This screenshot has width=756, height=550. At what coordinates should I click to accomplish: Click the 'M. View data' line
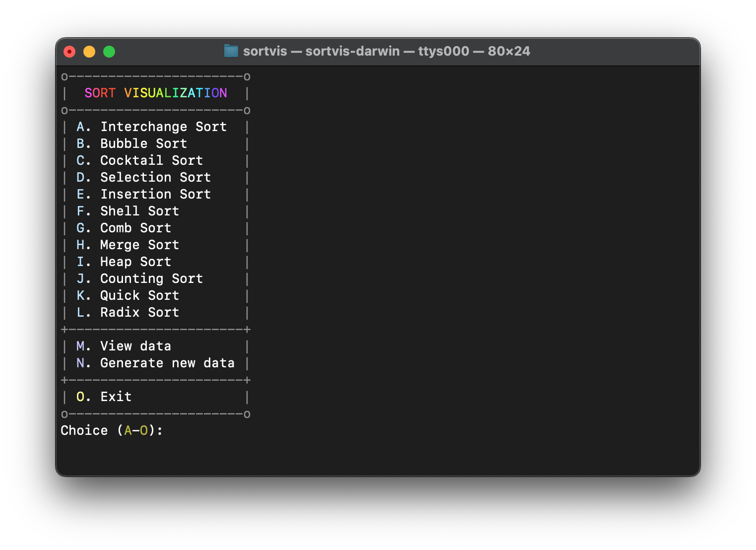(124, 346)
